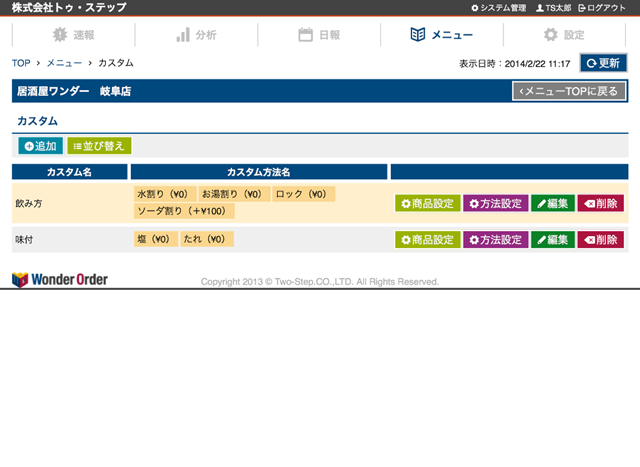Viewport: 640px width, 467px height.
Task: Click the TOP breadcrumb link
Action: coord(21,63)
